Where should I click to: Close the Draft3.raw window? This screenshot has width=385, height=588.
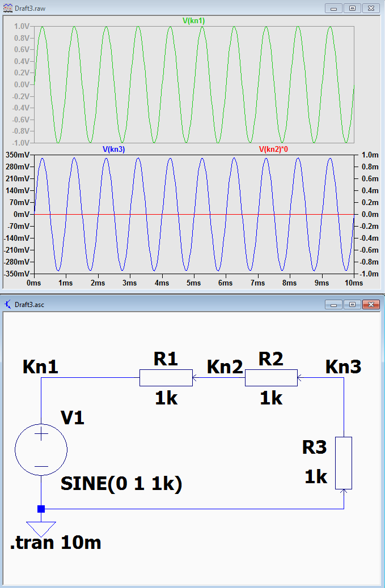371,8
